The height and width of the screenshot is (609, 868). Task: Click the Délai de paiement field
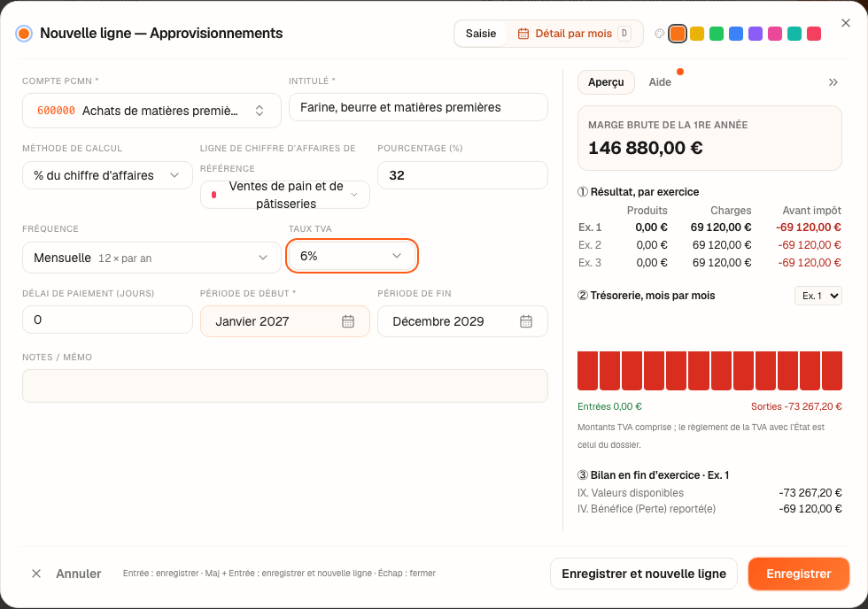click(107, 320)
